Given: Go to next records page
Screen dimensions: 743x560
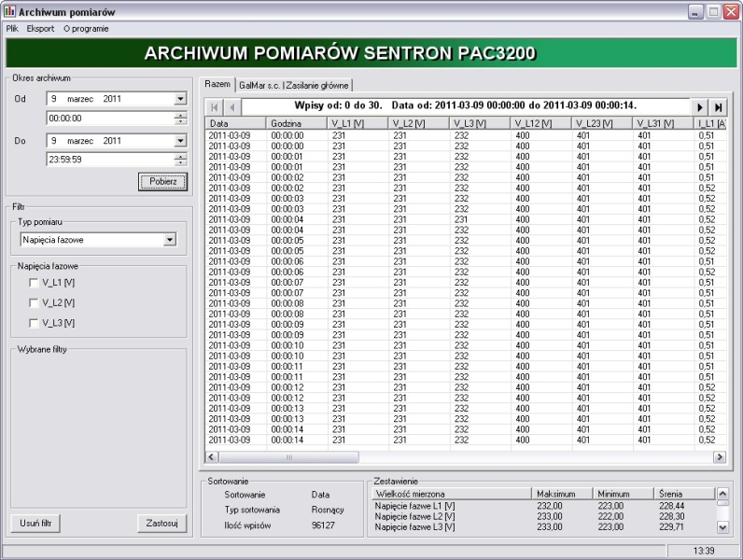Looking at the screenshot, I should (699, 107).
